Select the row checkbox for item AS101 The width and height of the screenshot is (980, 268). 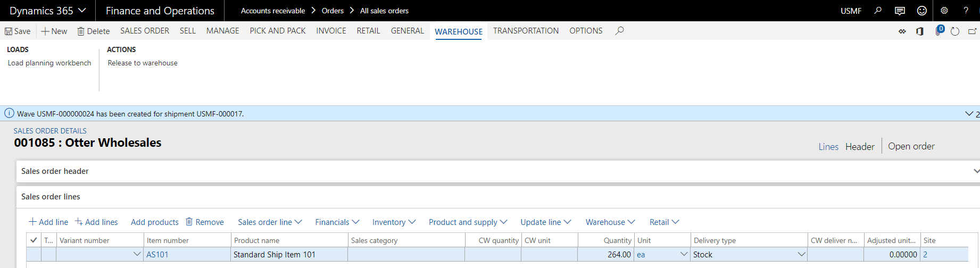coord(34,255)
